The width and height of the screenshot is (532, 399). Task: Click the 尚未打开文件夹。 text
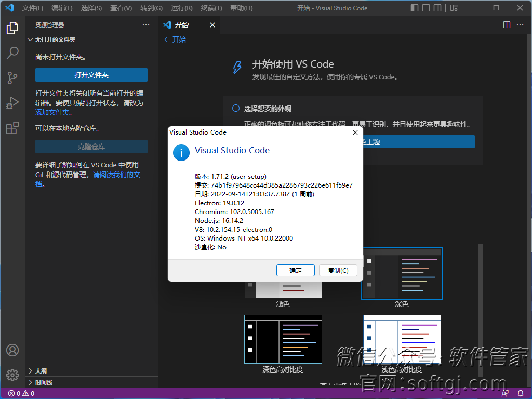60,57
